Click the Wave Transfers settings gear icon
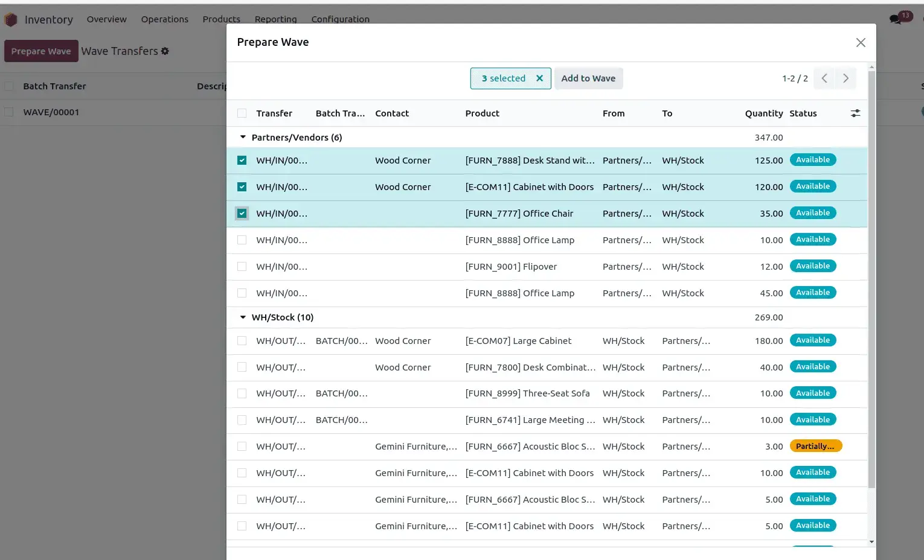Viewport: 924px width, 560px height. (x=165, y=51)
